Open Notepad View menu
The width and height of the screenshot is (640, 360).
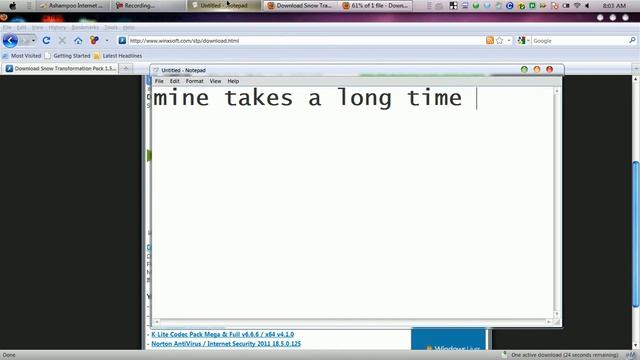pyautogui.click(x=215, y=81)
